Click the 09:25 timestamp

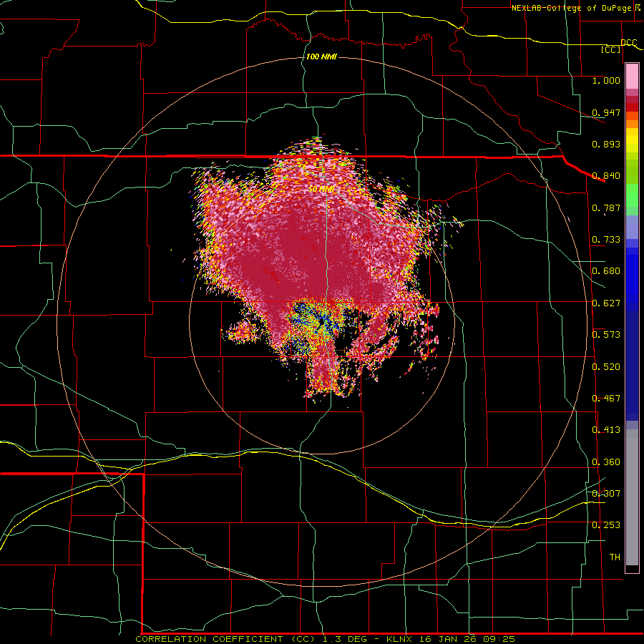point(500,639)
